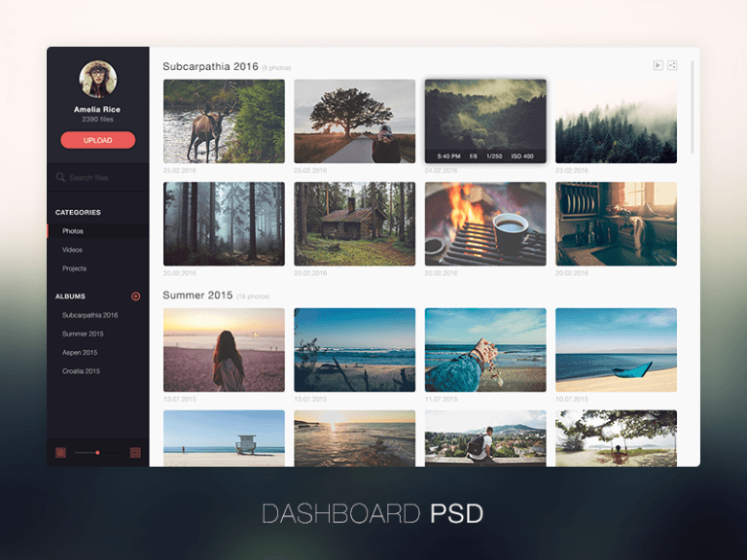Click the Summer 2015 section heading
This screenshot has width=747, height=560.
pos(197,296)
